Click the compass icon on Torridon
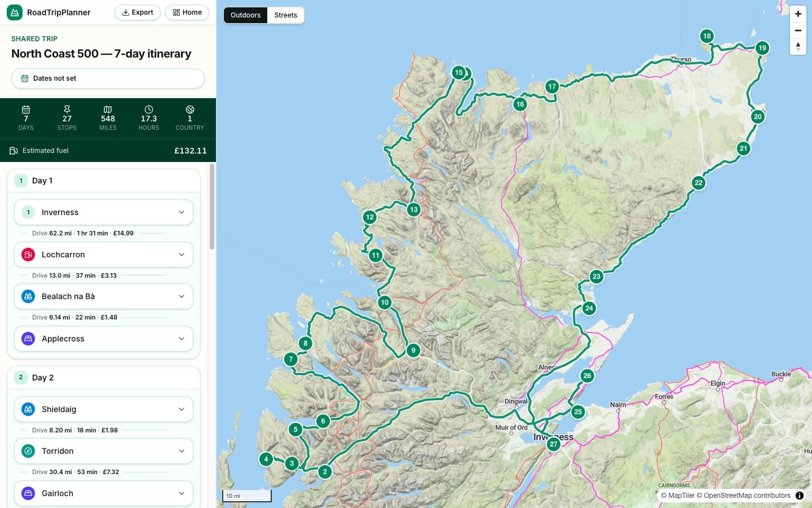812x508 pixels. 28,451
